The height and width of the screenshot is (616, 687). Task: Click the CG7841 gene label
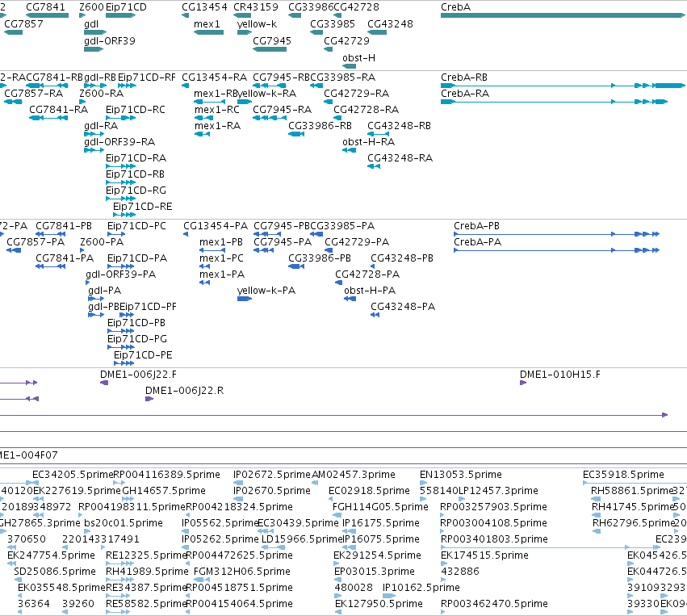click(45, 7)
